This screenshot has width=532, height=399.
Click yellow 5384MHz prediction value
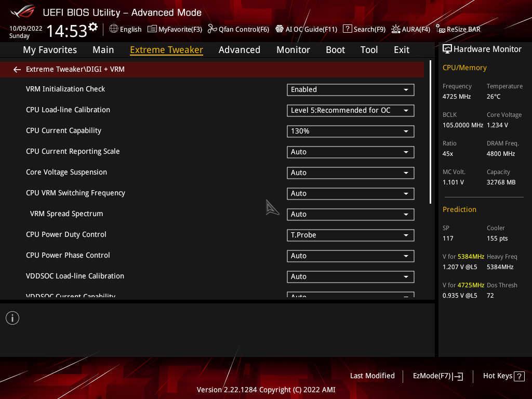pos(471,257)
